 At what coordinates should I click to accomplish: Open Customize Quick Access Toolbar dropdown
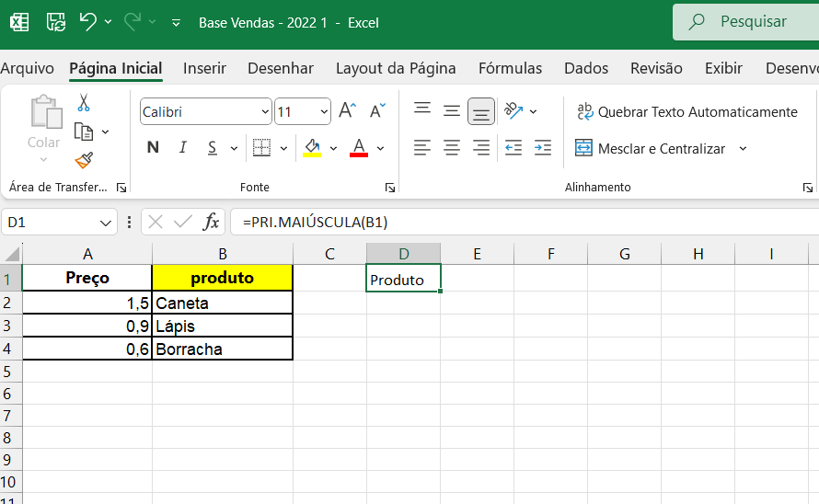(x=176, y=23)
